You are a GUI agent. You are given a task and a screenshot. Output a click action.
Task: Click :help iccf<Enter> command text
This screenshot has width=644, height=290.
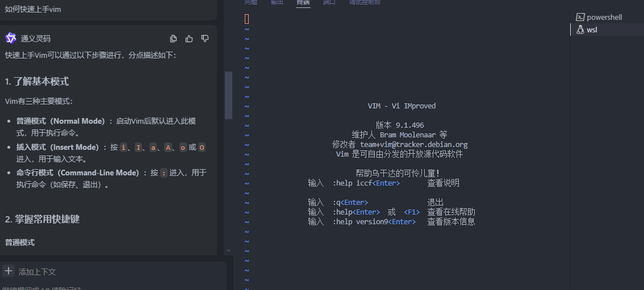[x=366, y=183]
